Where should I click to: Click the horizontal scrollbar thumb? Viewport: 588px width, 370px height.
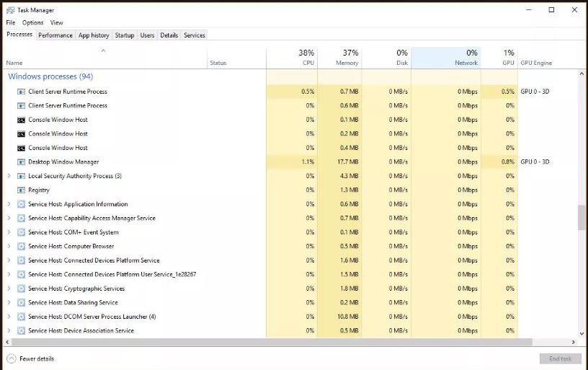click(x=272, y=342)
